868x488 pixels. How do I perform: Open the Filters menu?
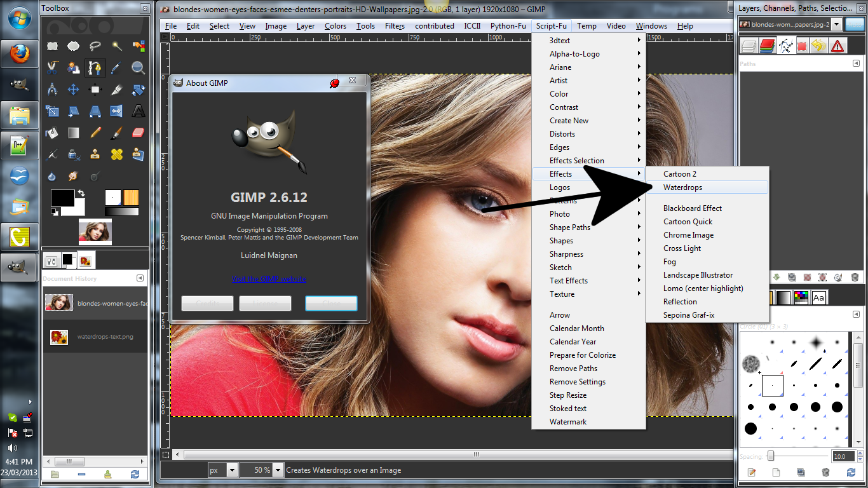[395, 26]
